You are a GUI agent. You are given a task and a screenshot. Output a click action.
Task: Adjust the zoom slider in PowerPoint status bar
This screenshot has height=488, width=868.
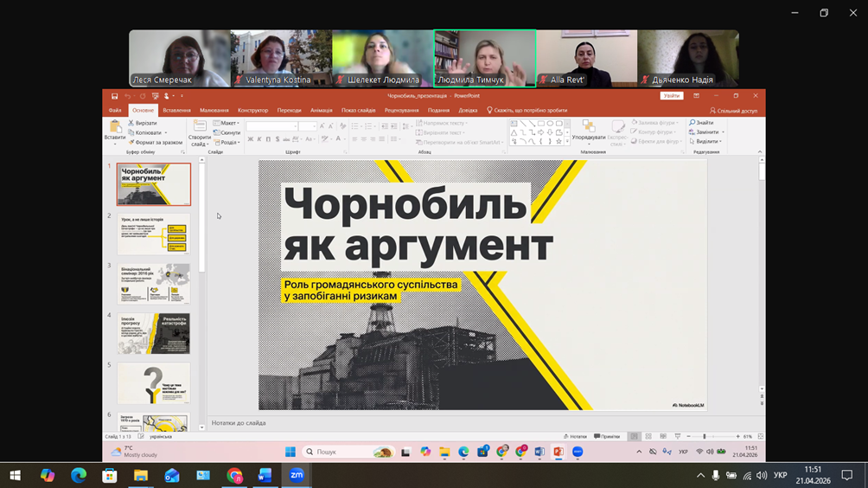705,437
